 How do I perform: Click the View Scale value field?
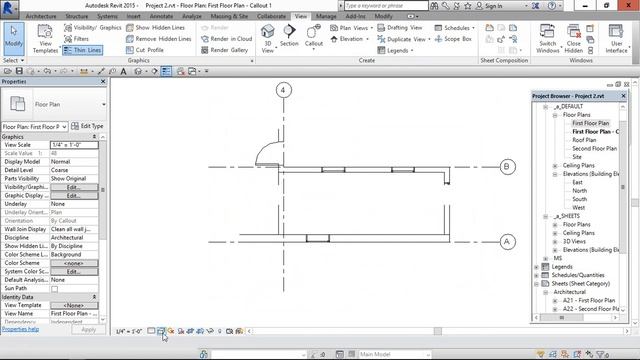click(x=74, y=145)
